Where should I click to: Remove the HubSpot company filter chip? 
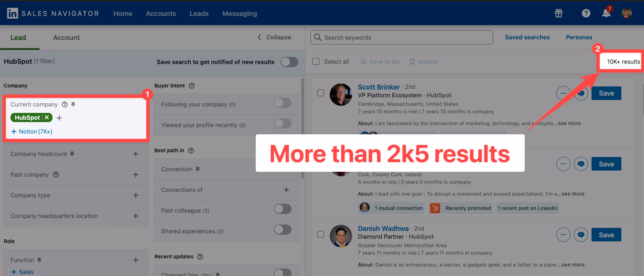[x=47, y=118]
